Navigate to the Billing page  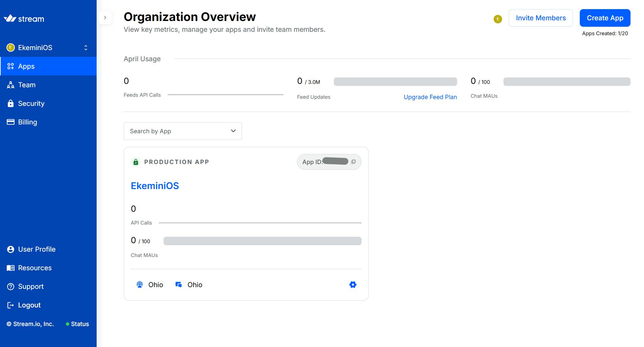[27, 122]
